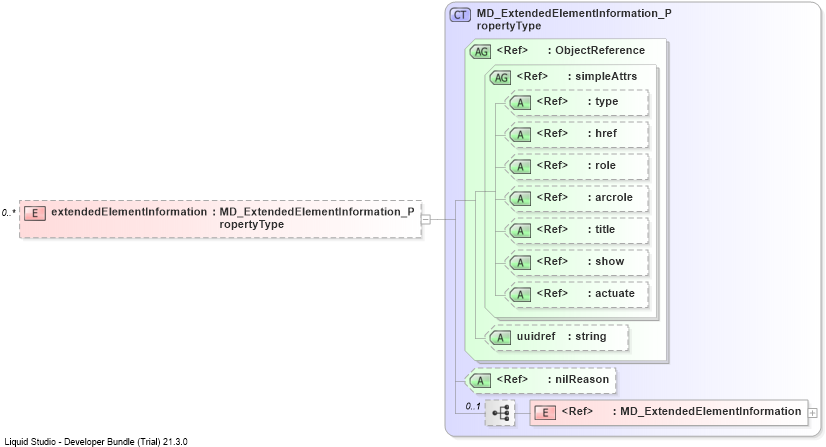Image resolution: width=826 pixels, height=447 pixels.
Task: Select the ': show' attribute label
Action: click(606, 261)
